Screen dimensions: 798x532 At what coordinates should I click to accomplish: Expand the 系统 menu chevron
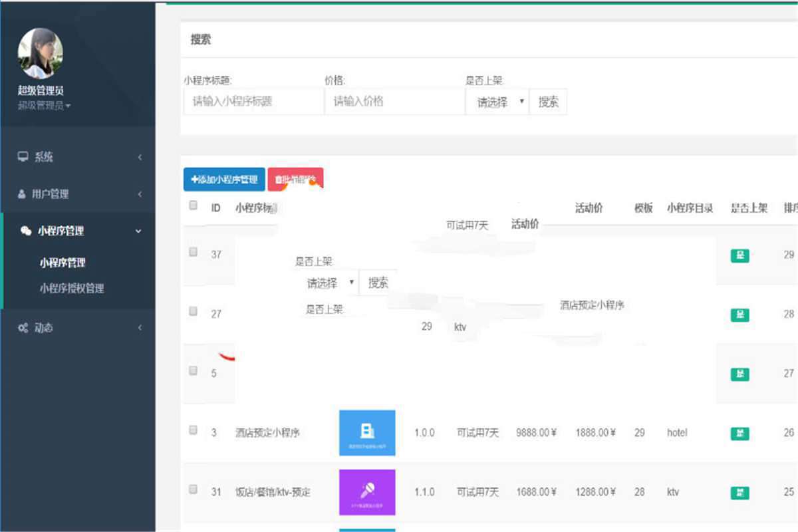point(140,157)
